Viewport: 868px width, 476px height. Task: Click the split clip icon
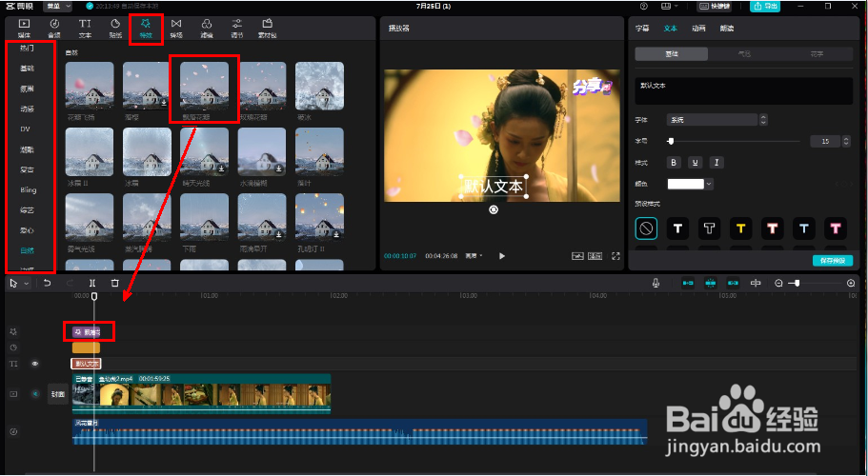[x=92, y=283]
